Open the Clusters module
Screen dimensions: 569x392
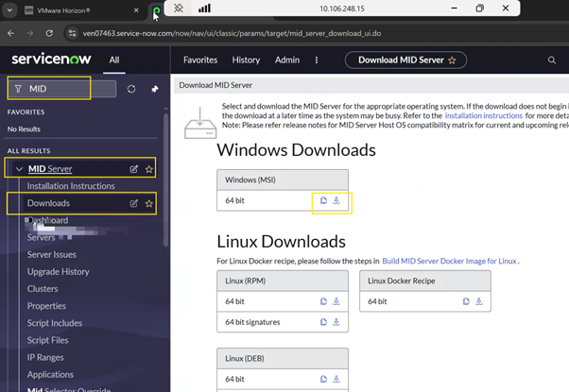pyautogui.click(x=43, y=289)
